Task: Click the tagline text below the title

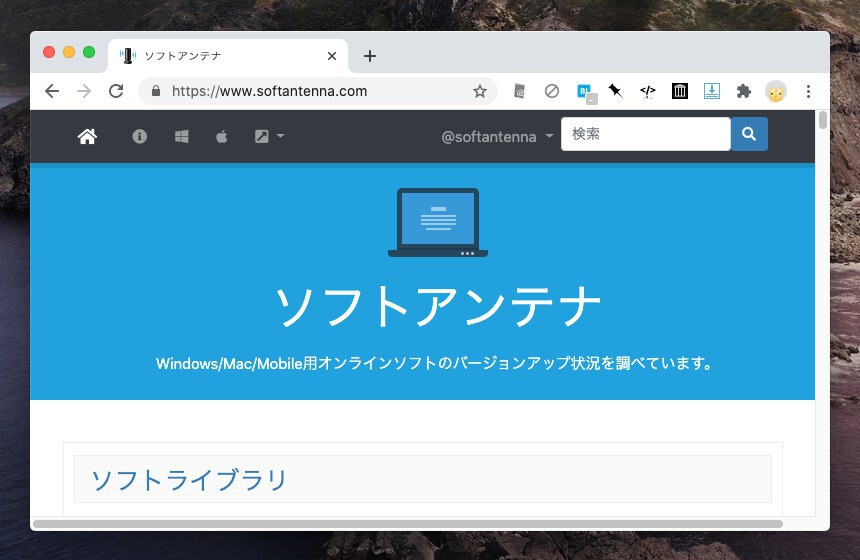Action: [x=434, y=363]
